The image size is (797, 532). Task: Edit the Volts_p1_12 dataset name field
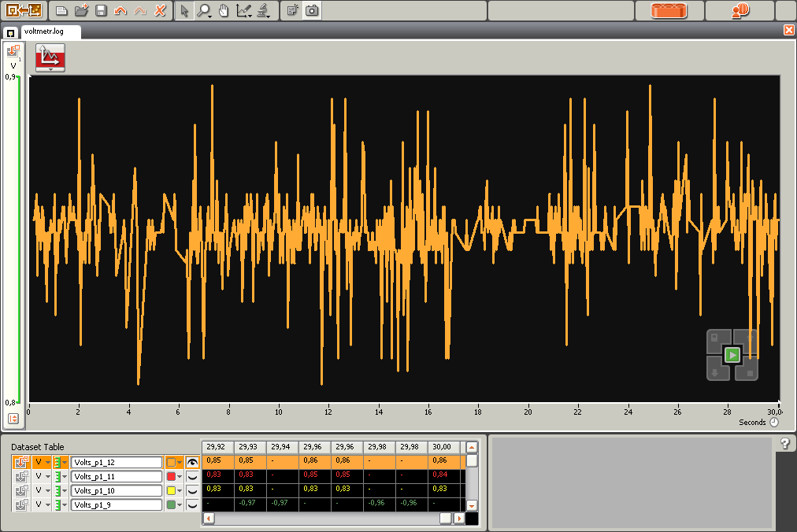(x=117, y=463)
